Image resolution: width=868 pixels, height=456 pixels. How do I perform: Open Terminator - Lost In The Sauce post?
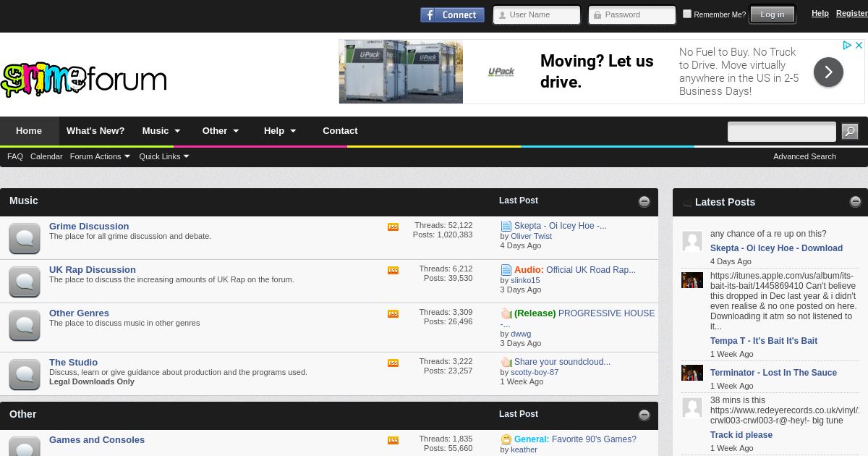(773, 373)
